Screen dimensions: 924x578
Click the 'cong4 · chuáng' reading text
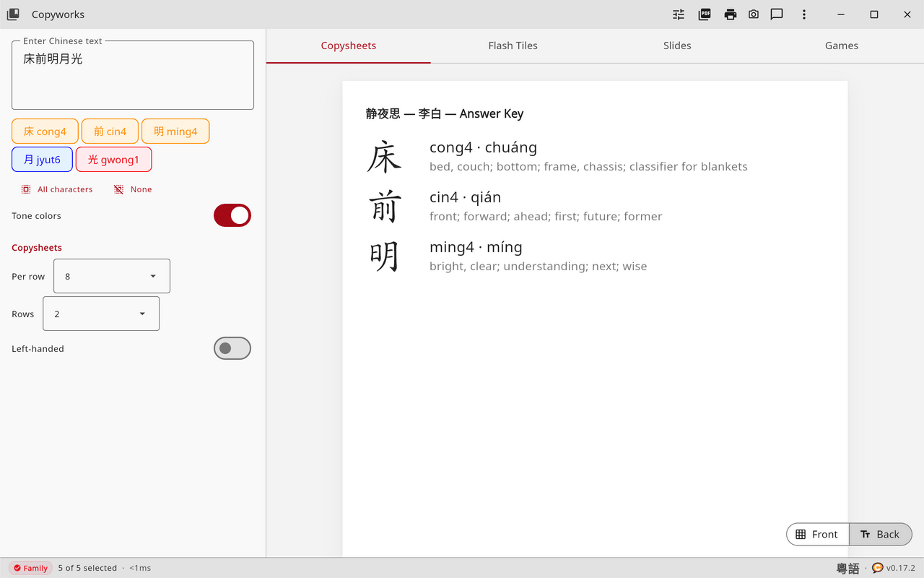tap(483, 147)
